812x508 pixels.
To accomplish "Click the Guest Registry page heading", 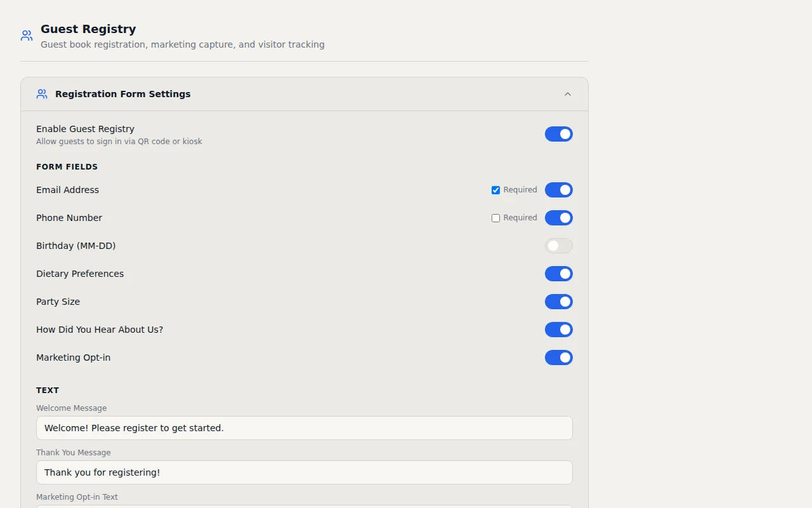I will tap(88, 29).
